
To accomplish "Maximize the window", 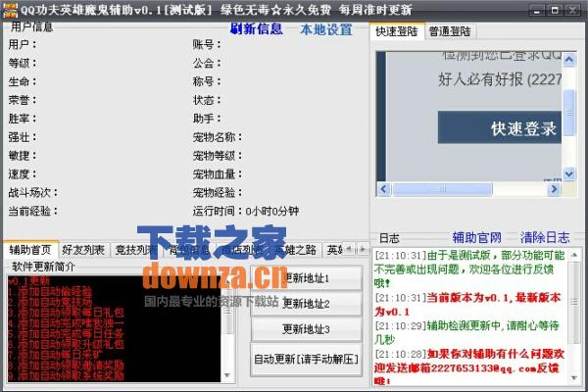I will point(555,10).
